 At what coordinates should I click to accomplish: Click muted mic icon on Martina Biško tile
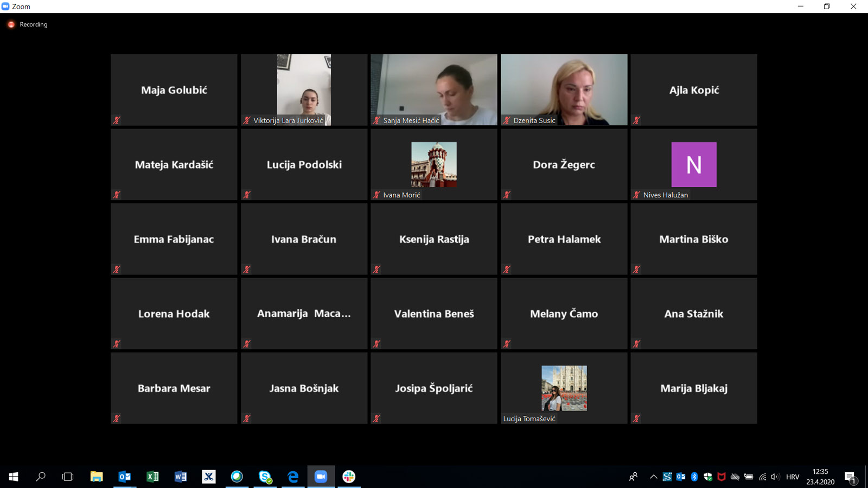point(636,269)
